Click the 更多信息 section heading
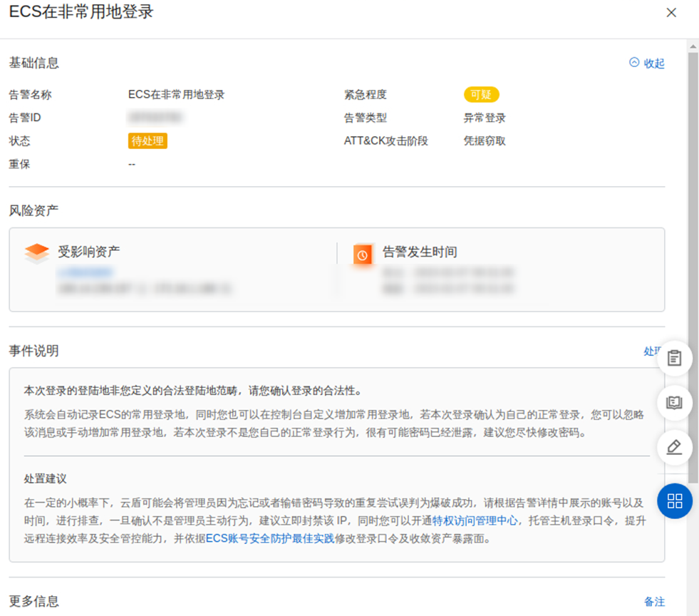Screen dimensions: 699x616 34,601
